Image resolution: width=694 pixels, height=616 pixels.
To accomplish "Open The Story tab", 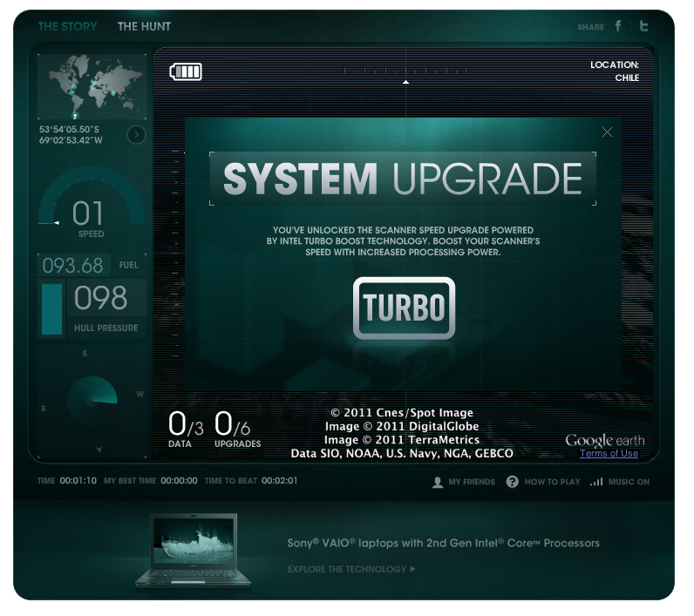I will pos(67,26).
